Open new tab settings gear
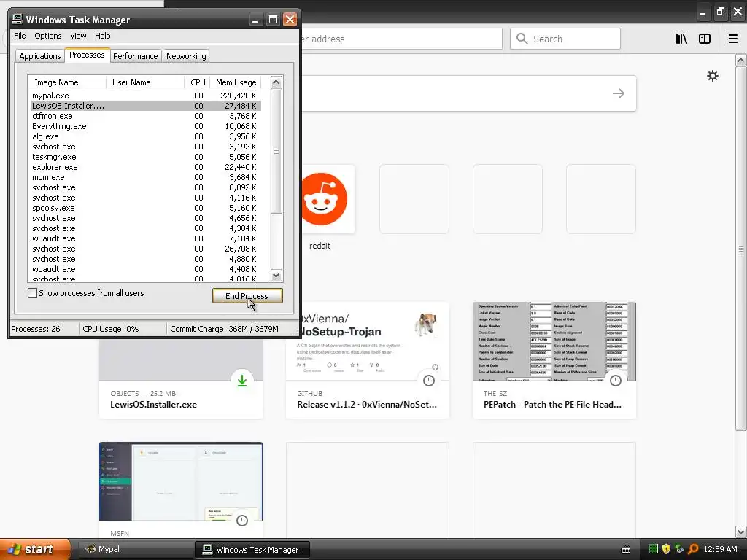 pos(712,76)
